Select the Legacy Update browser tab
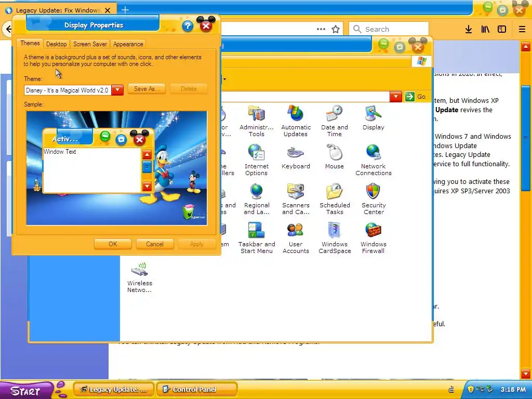 pos(58,10)
